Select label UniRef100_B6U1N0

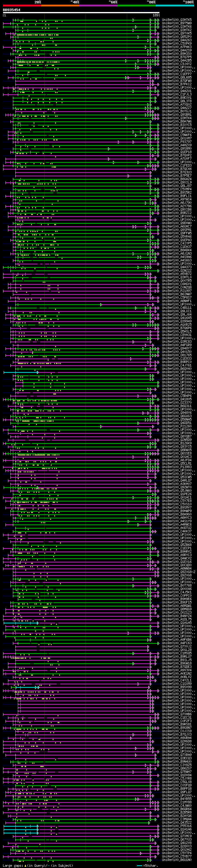coord(177,860)
